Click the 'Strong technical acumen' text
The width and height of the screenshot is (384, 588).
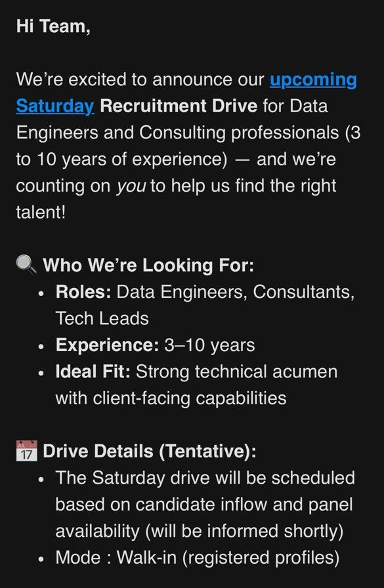[x=236, y=371]
